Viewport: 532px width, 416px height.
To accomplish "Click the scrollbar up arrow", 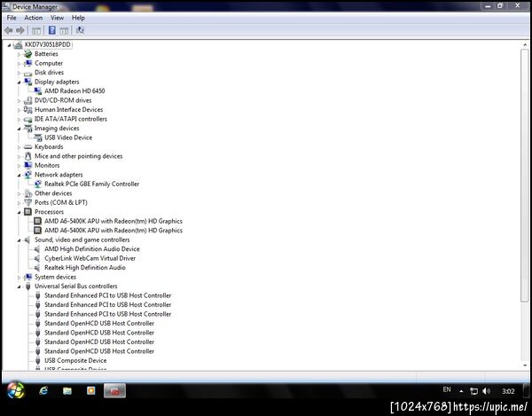I will tap(525, 44).
